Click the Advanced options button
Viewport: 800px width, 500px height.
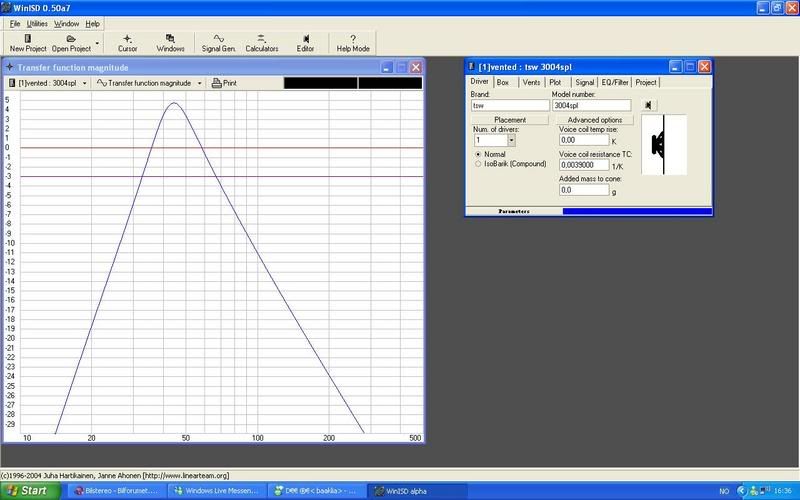pyautogui.click(x=596, y=120)
